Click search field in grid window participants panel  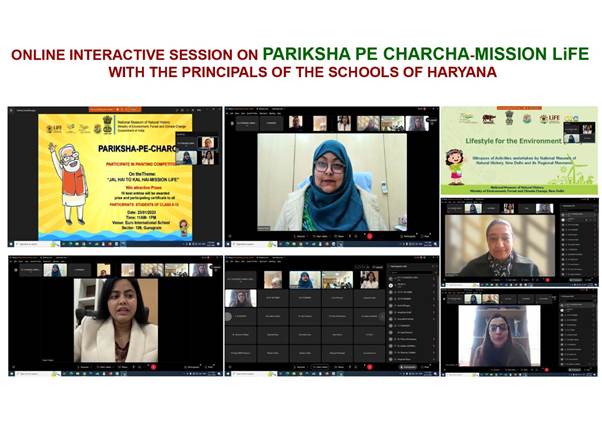point(411,273)
